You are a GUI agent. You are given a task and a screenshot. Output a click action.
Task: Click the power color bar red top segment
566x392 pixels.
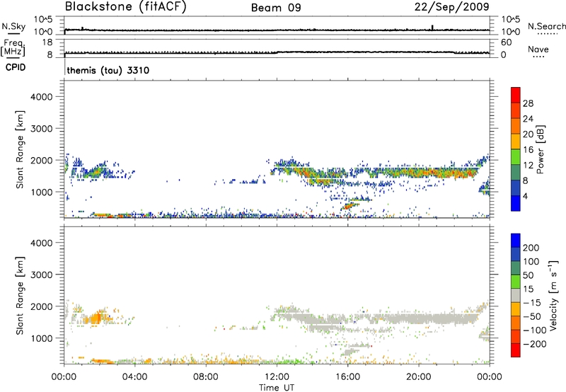pyautogui.click(x=516, y=95)
